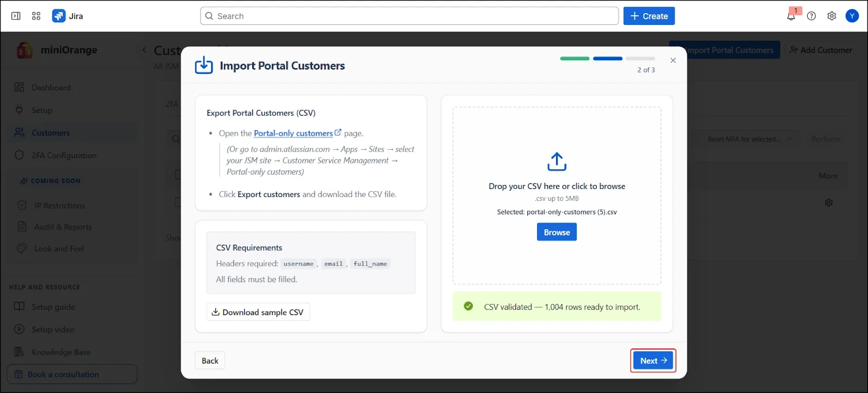Close the Import Portal Customers dialog
The height and width of the screenshot is (393, 868).
pos(673,60)
